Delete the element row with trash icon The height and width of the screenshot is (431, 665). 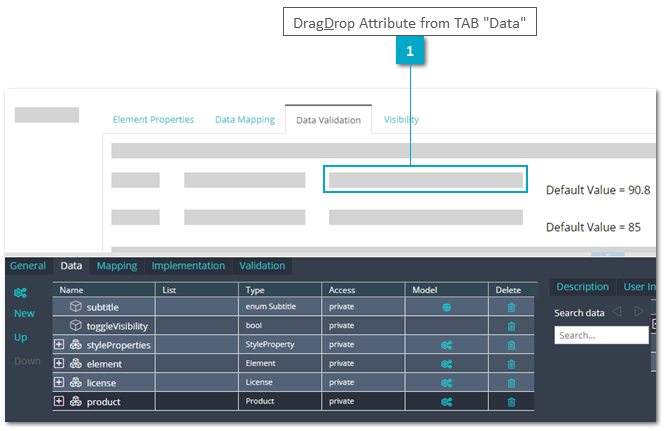pos(511,364)
